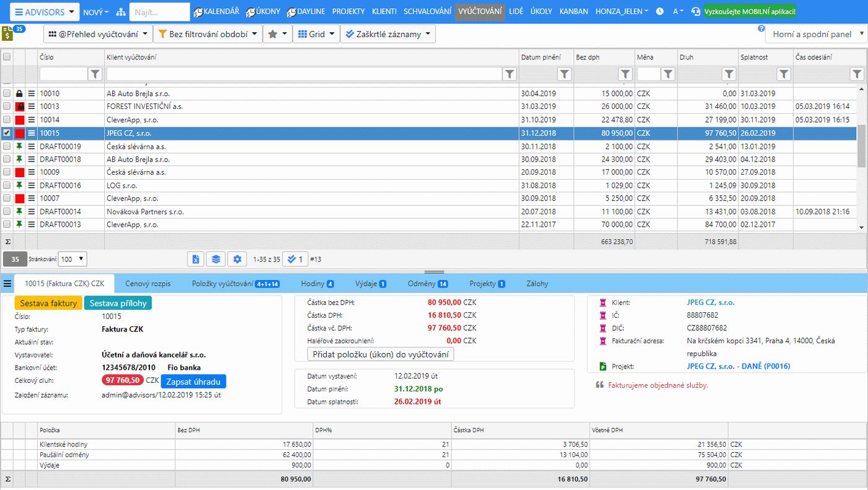This screenshot has height=490, width=868.
Task: Open the Zaškrtlé záznamy dropdown
Action: coord(387,34)
